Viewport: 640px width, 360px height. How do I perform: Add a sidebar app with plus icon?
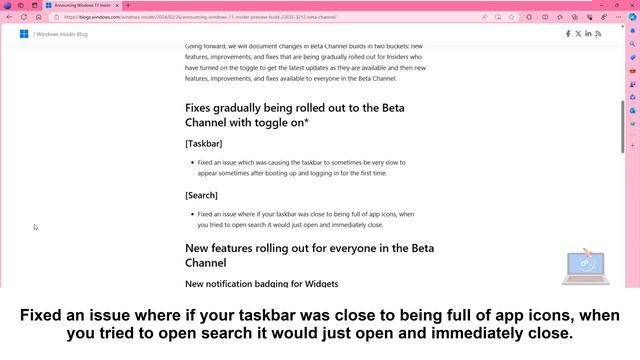click(x=633, y=145)
